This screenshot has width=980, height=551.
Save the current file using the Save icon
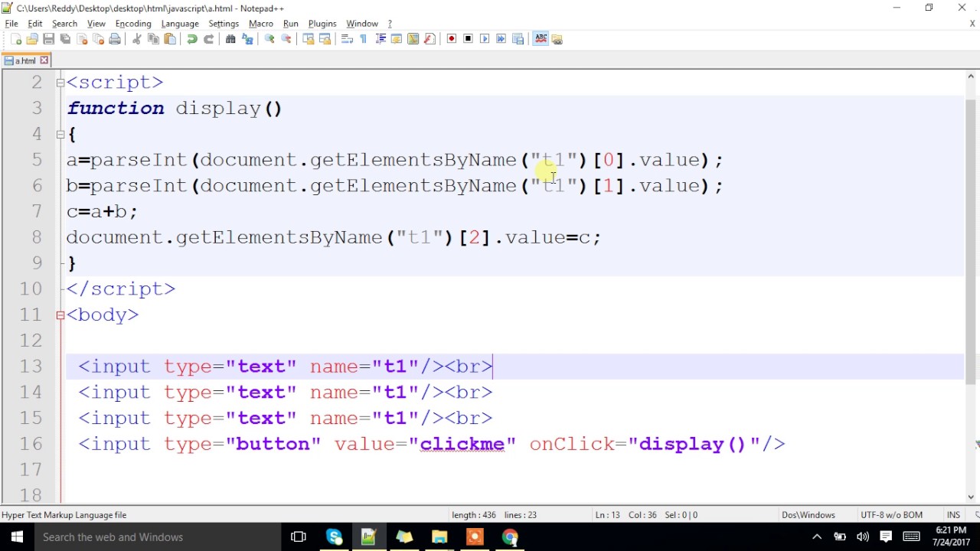tap(48, 39)
